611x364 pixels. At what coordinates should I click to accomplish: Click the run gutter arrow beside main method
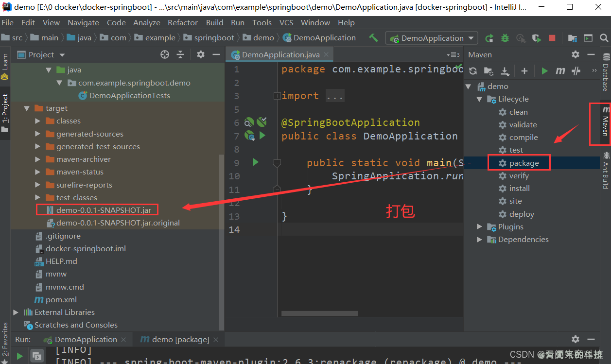click(x=256, y=162)
